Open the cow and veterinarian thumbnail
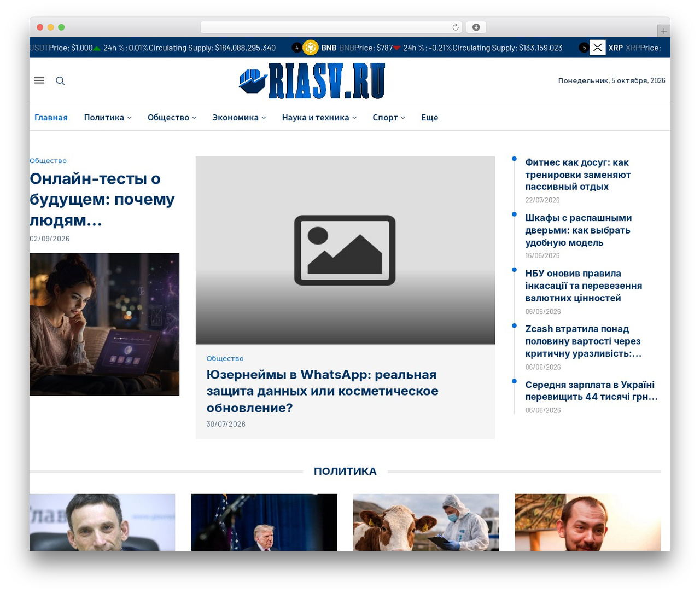 pyautogui.click(x=426, y=522)
